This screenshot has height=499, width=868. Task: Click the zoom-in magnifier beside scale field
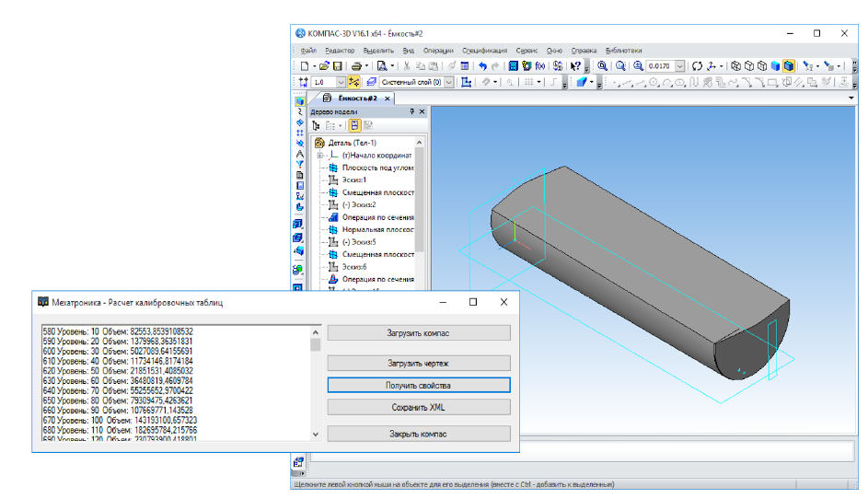pyautogui.click(x=636, y=66)
